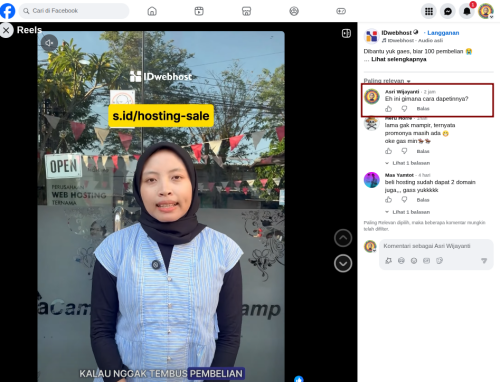Image resolution: width=500 pixels, height=382 pixels.
Task: Open the IDwebhost page avatar
Action: point(371,36)
